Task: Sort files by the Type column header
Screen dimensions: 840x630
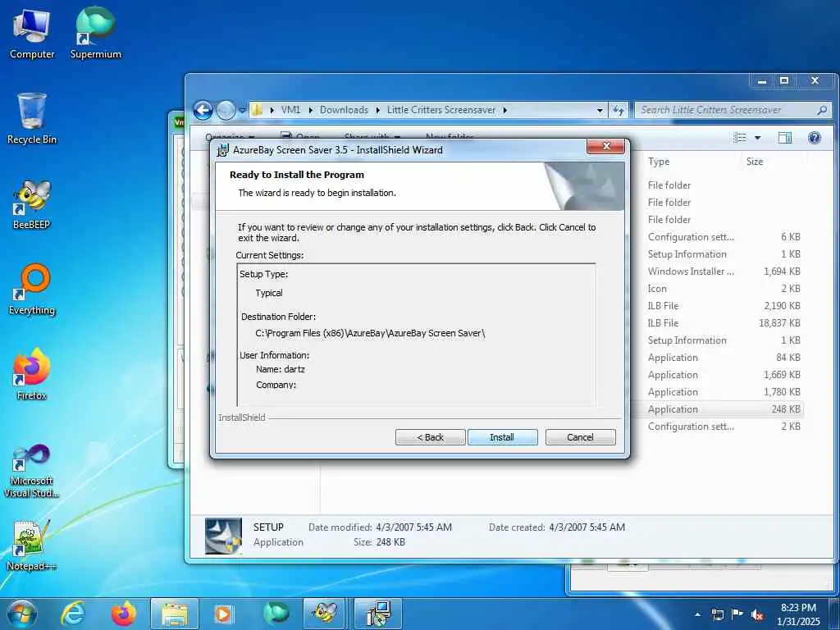Action: (659, 162)
